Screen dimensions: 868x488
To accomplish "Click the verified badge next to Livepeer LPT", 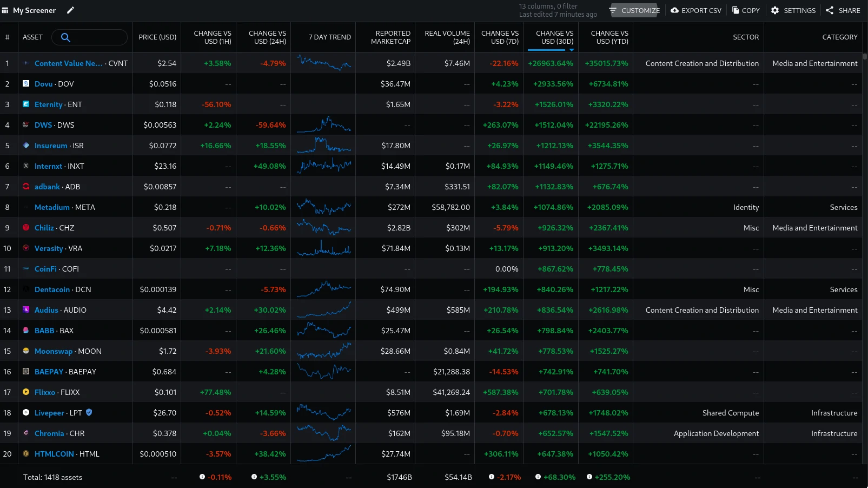I will pyautogui.click(x=89, y=413).
